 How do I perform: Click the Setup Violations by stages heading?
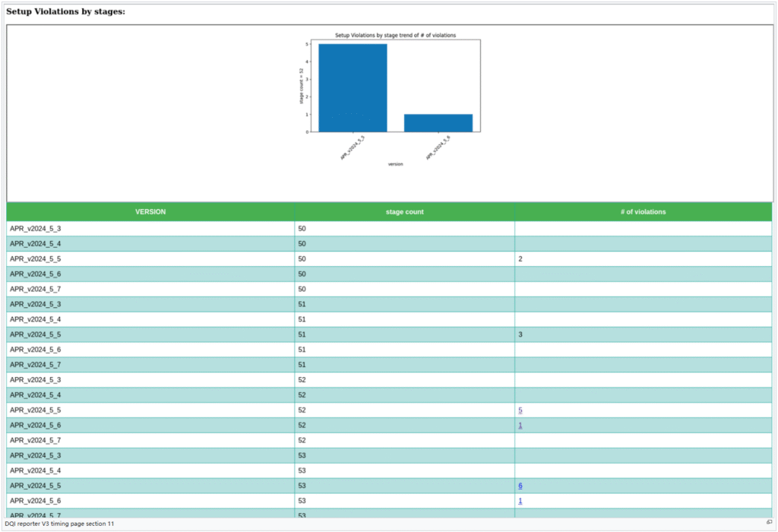[x=66, y=11]
